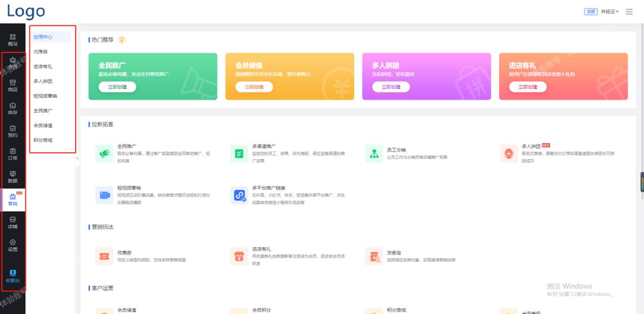Click 立即创建 on the 多人拼团 card
The width and height of the screenshot is (644, 314).
click(x=391, y=87)
